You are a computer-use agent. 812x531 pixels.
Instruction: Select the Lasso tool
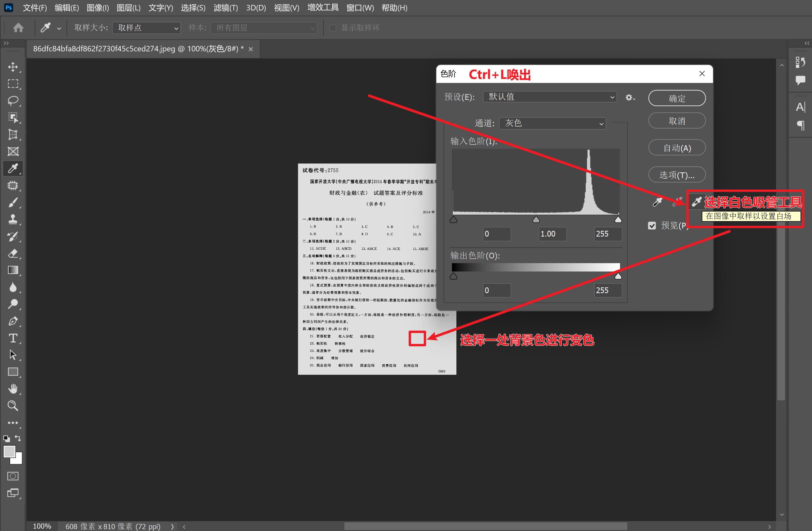13,101
